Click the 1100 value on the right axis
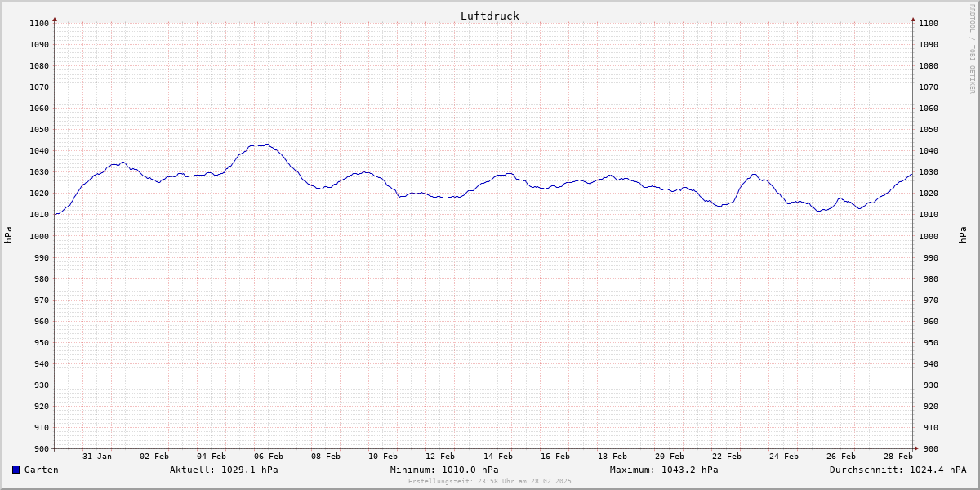This screenshot has height=490, width=980. coord(929,23)
